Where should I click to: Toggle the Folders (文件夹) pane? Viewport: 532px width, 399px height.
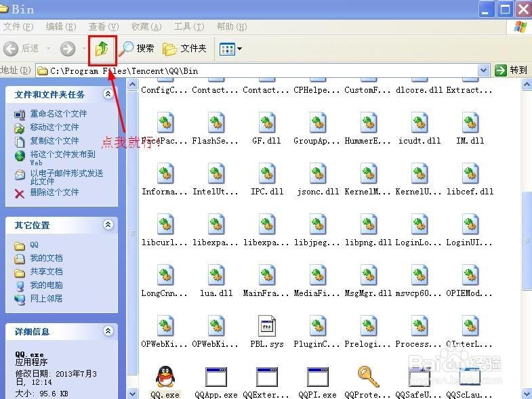pyautogui.click(x=184, y=49)
